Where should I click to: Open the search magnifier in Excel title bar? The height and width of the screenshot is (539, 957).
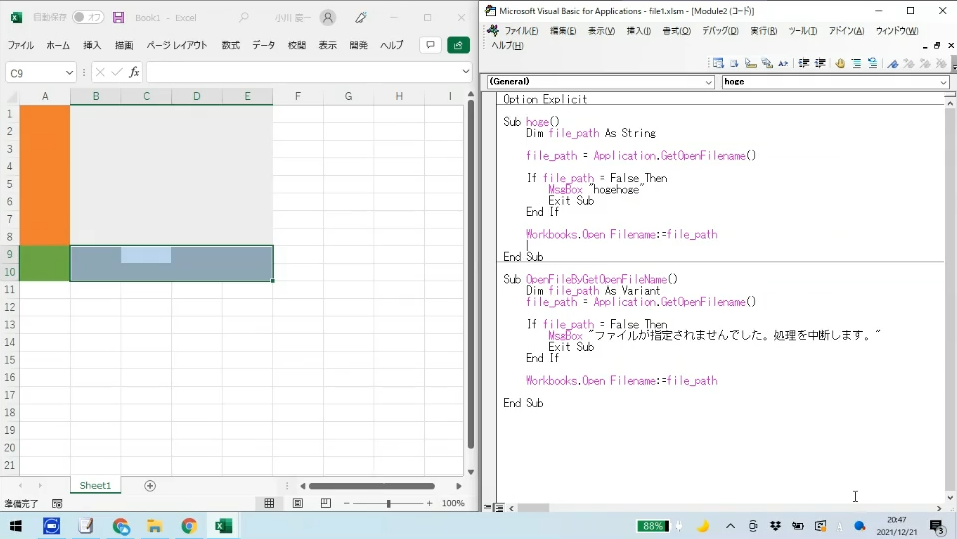point(244,18)
